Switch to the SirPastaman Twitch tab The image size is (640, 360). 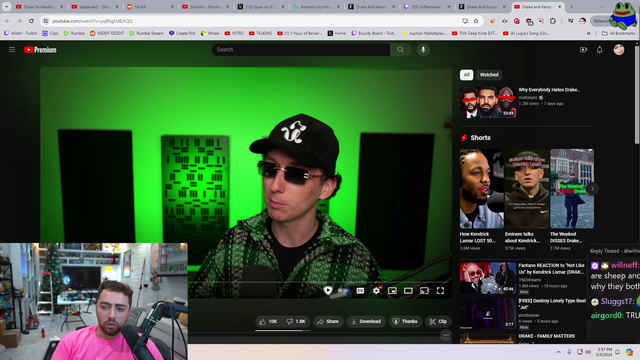coord(427,7)
